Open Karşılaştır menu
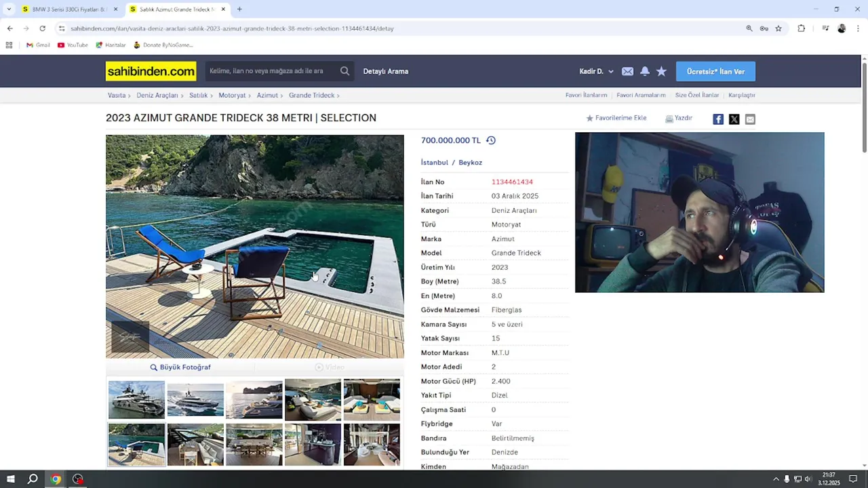868x488 pixels. [742, 96]
